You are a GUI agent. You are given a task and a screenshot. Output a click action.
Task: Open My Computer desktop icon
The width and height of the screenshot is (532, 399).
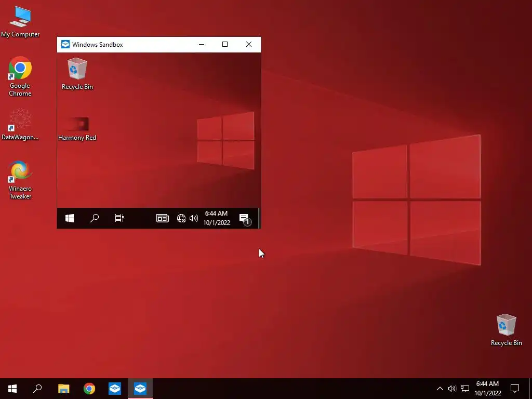pyautogui.click(x=20, y=22)
